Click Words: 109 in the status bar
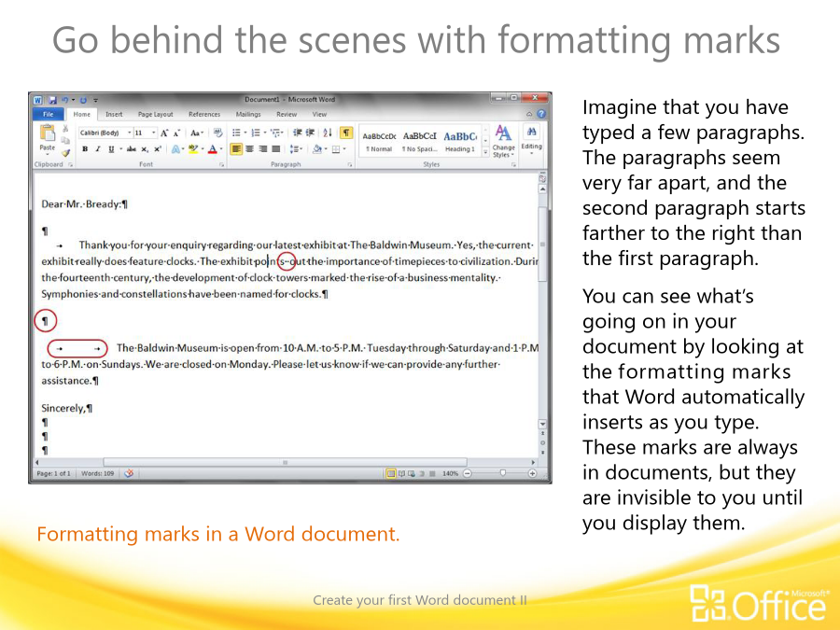 tap(97, 473)
